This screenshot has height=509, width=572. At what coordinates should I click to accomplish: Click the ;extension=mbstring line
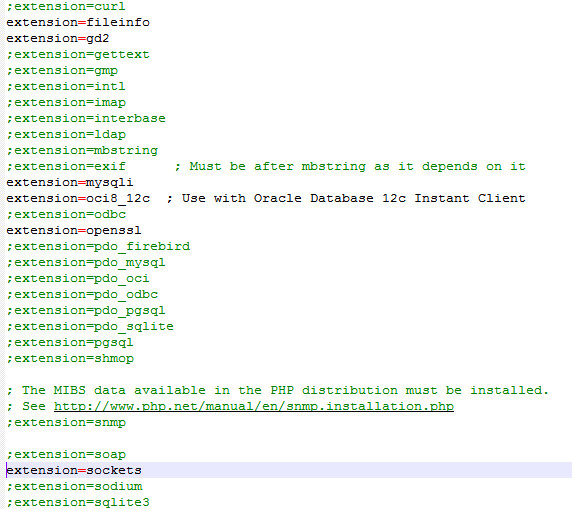82,151
